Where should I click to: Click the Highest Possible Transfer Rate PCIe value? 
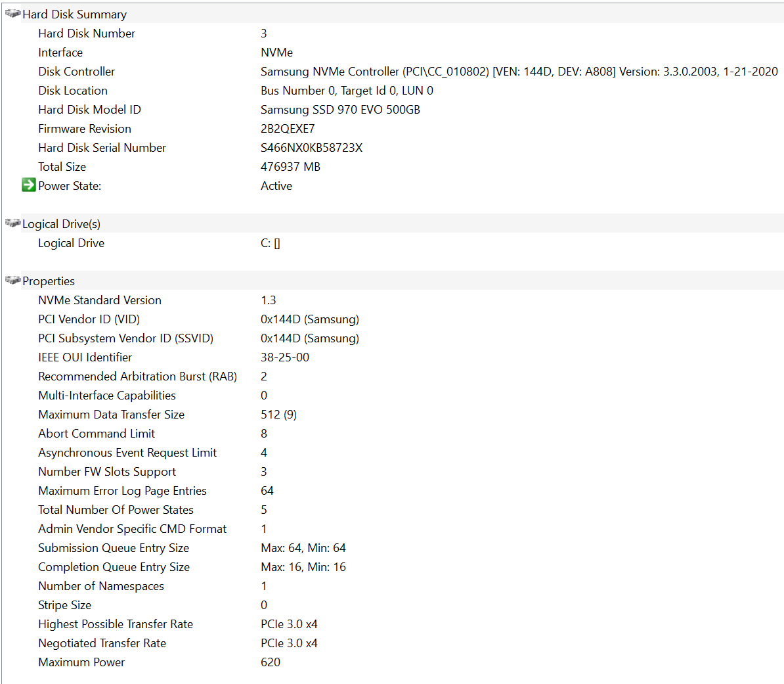pos(289,624)
